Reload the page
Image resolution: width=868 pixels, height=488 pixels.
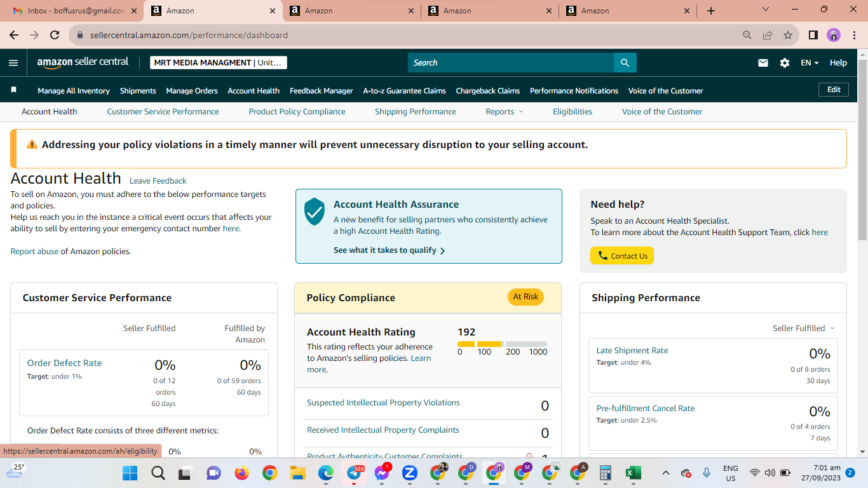click(55, 36)
